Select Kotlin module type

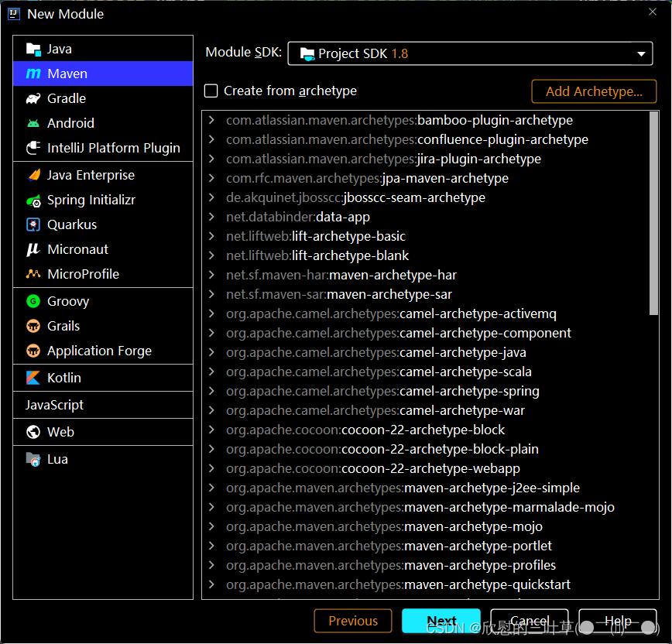click(x=103, y=378)
